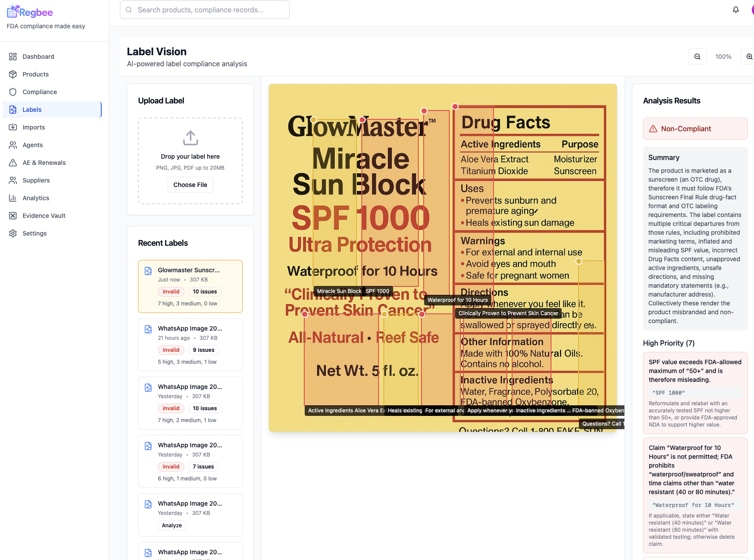Select the "Waterproof for 10 Hours" annotation tag
The image size is (754, 560).
[x=457, y=300]
